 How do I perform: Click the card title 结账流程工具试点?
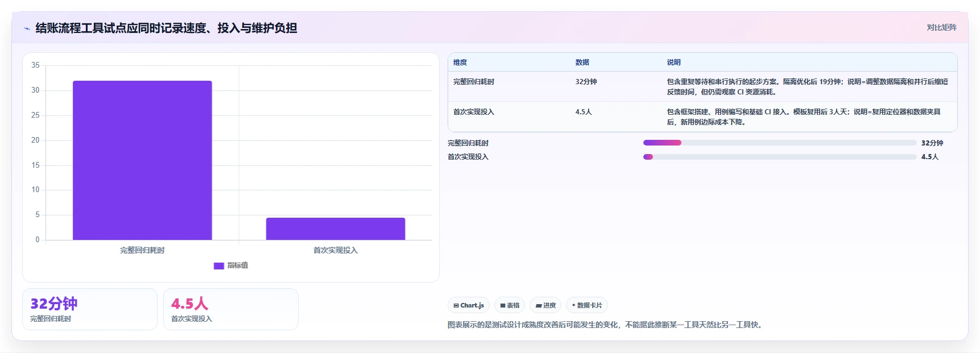tap(166, 28)
